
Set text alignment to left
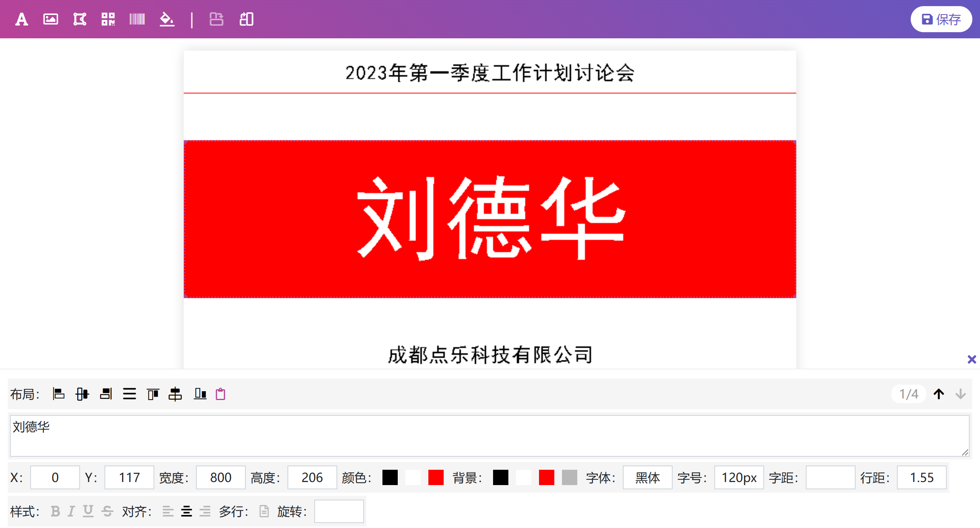(x=168, y=511)
